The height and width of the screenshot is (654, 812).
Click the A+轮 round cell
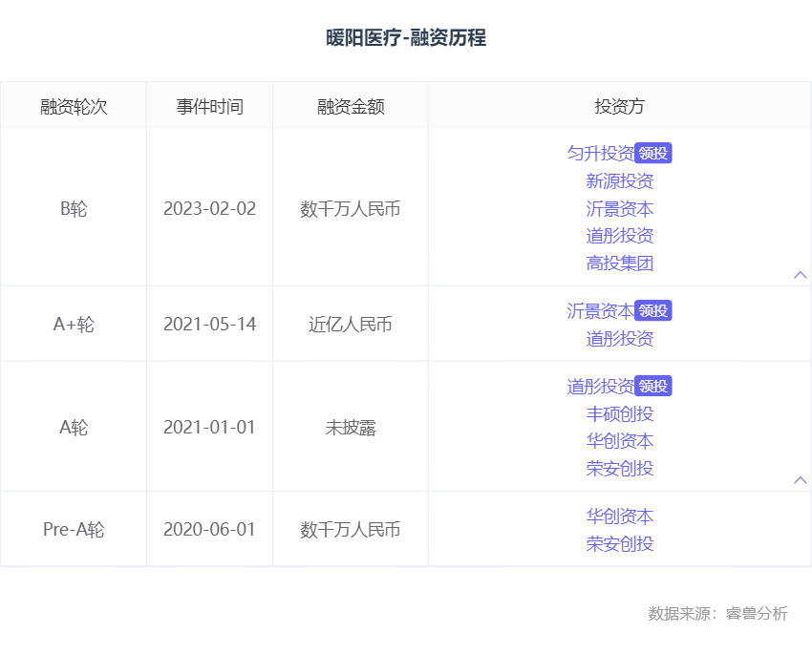pyautogui.click(x=74, y=324)
